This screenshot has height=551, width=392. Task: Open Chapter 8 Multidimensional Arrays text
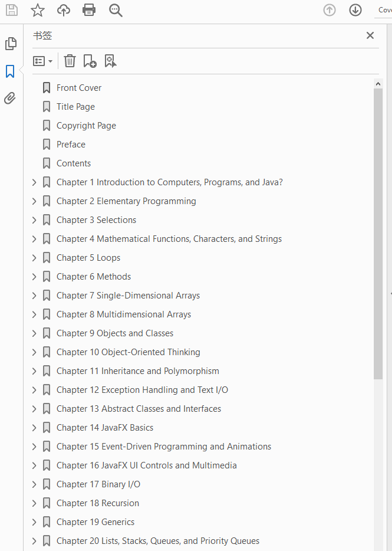tap(124, 314)
